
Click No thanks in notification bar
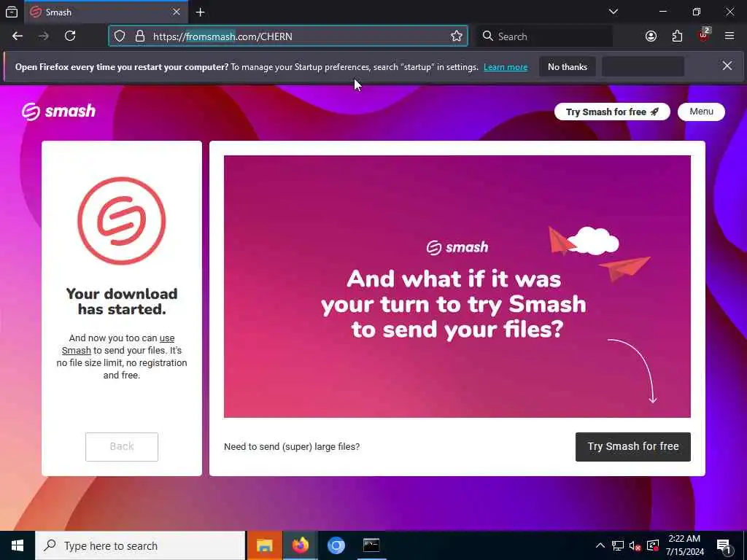tap(568, 66)
